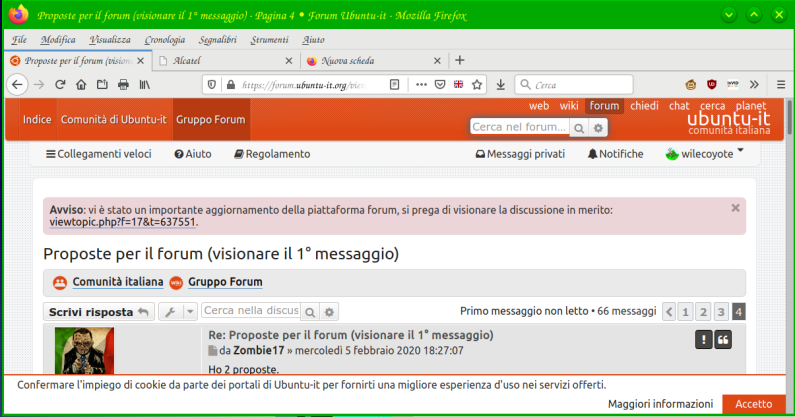
Task: Toggle reader view in address bar
Action: pos(394,85)
